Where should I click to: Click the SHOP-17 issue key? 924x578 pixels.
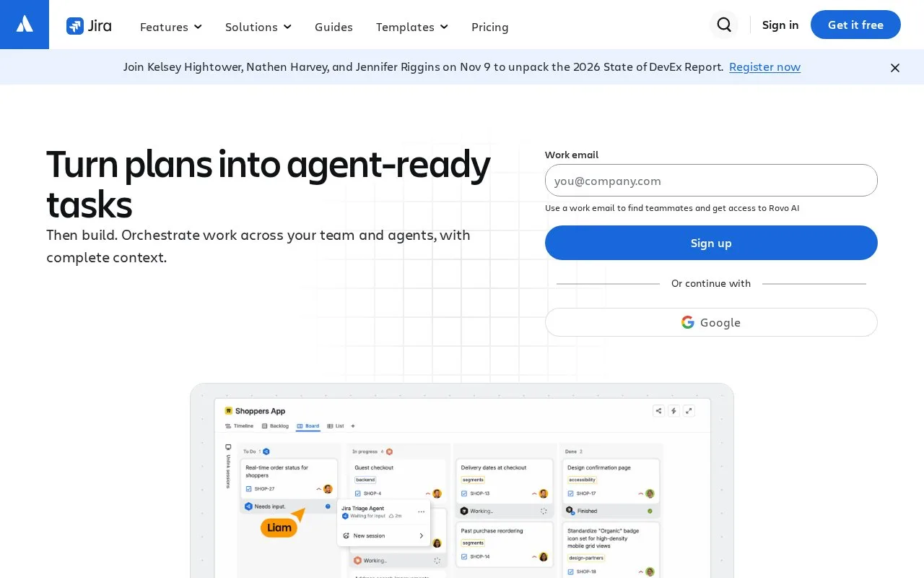click(x=586, y=493)
